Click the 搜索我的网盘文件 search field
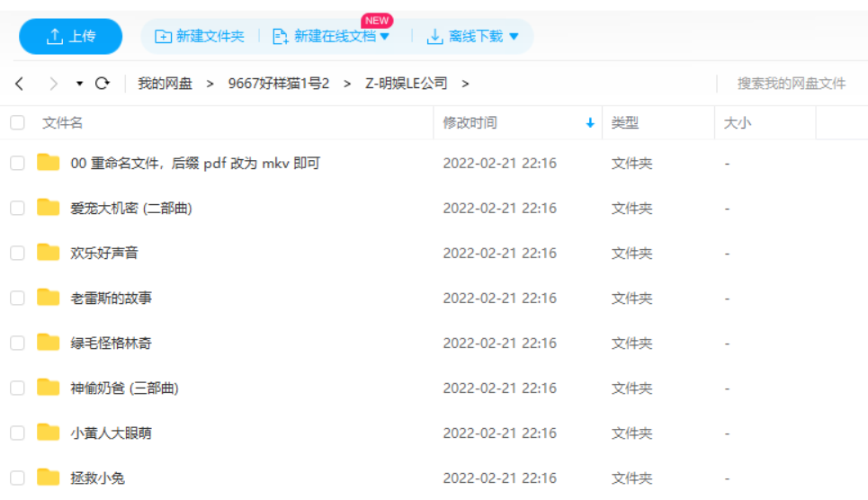This screenshot has width=868, height=500. tap(791, 84)
